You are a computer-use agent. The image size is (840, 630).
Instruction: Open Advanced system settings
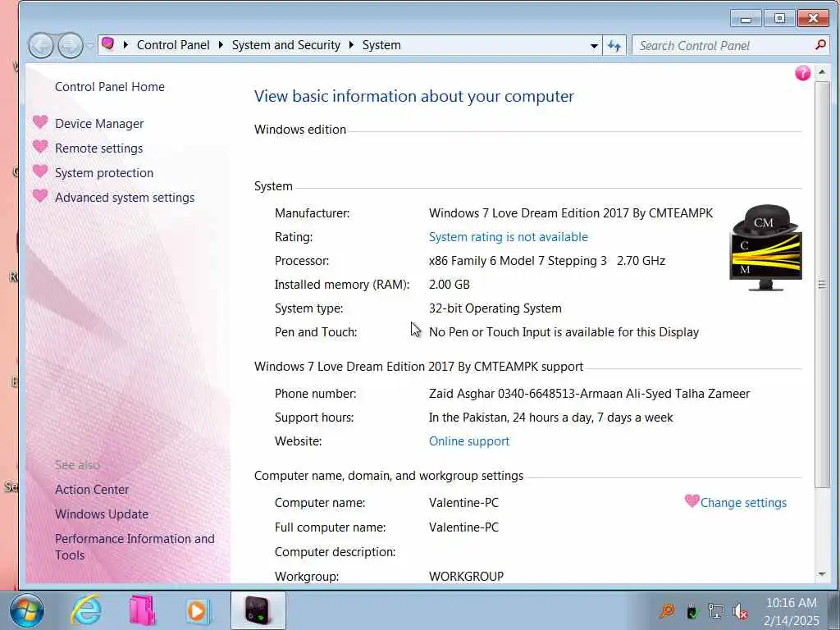tap(125, 198)
